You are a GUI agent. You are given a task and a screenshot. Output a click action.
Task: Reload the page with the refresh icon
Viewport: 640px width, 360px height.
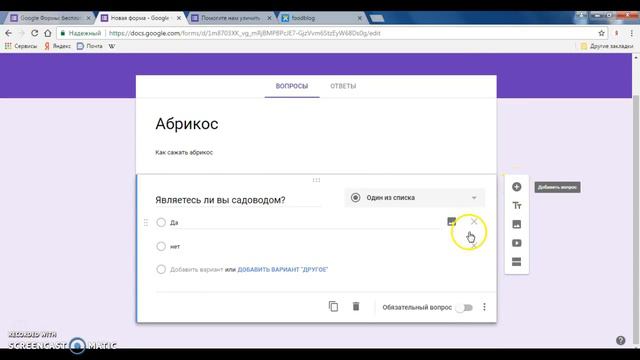coord(35,33)
